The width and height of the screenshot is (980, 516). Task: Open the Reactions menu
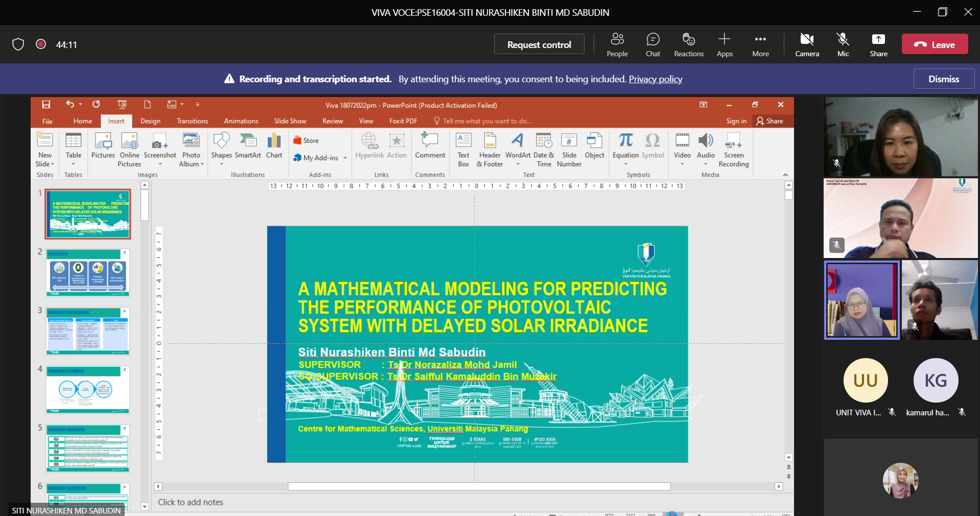click(x=689, y=44)
